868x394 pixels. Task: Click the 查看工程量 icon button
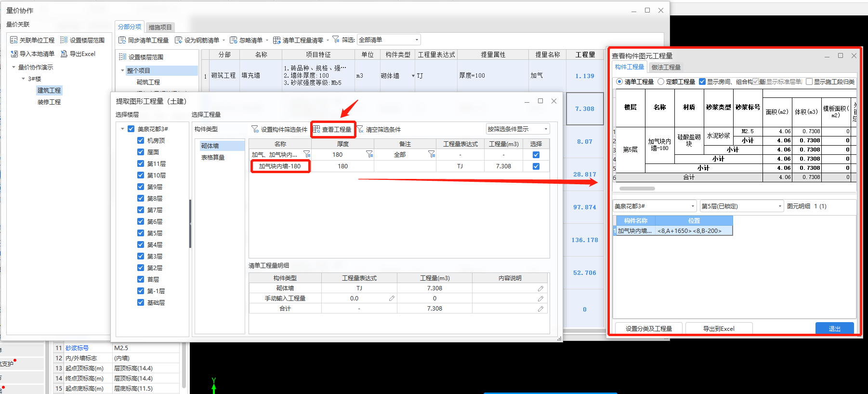316,129
